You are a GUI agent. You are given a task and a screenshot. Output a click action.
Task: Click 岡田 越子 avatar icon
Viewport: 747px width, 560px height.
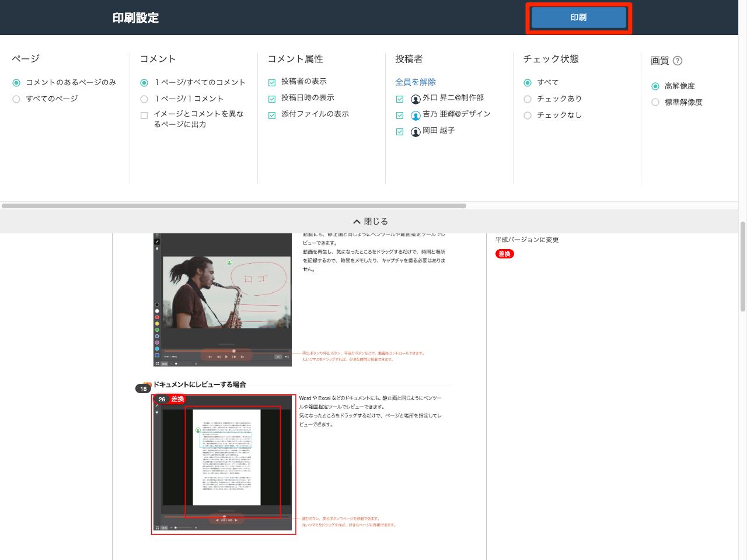(x=416, y=132)
